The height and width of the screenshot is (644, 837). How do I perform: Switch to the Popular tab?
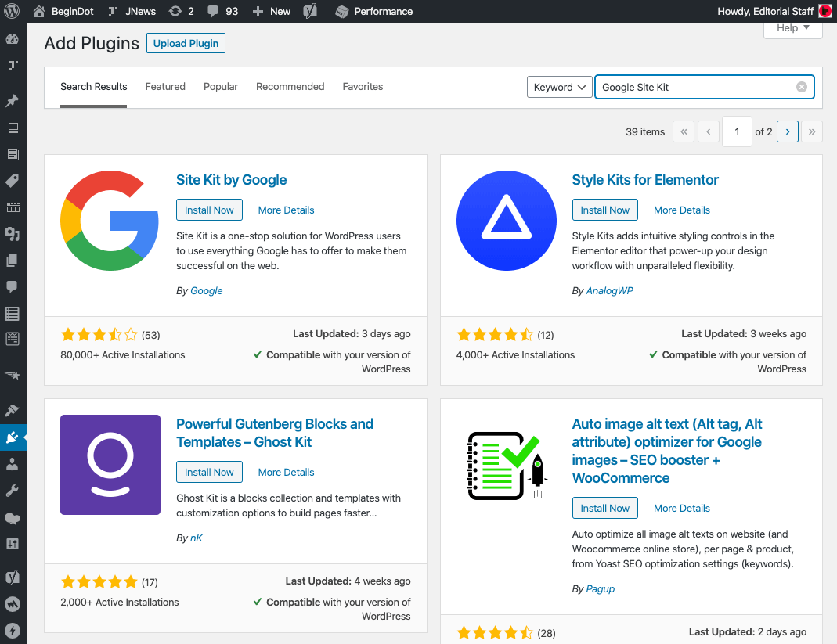pos(221,86)
